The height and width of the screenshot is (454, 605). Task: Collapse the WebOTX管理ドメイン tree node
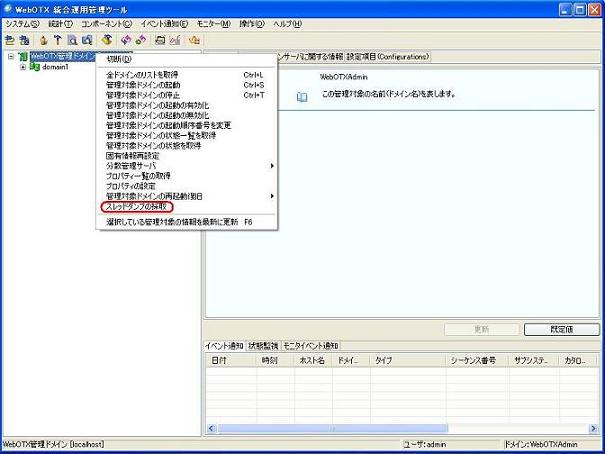(x=11, y=57)
